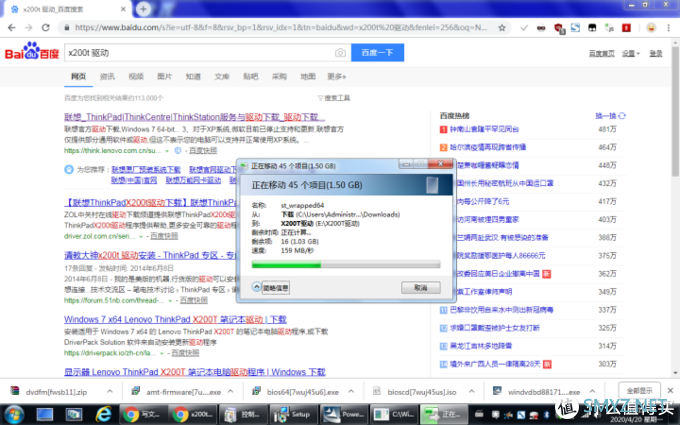Image resolution: width=680 pixels, height=425 pixels.
Task: Open Windows 7 x64 Lenovo ThinkPad X200T result
Action: click(175, 320)
